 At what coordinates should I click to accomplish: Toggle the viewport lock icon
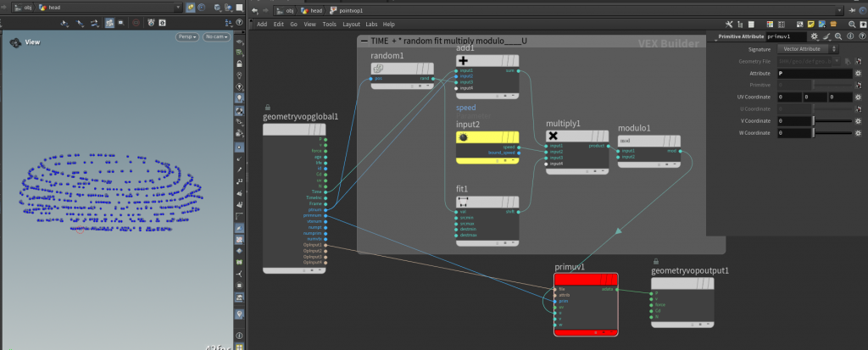[241, 64]
